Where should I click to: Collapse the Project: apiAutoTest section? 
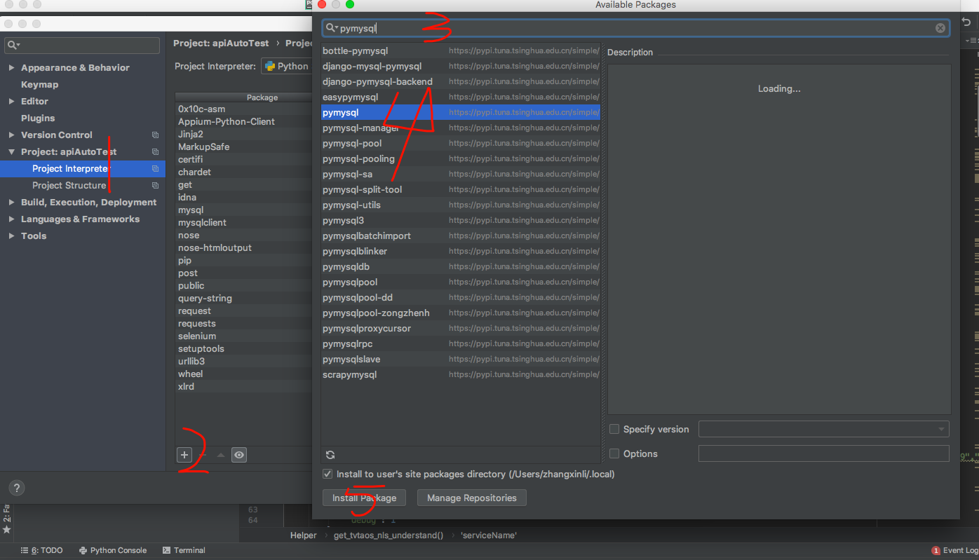coord(11,152)
